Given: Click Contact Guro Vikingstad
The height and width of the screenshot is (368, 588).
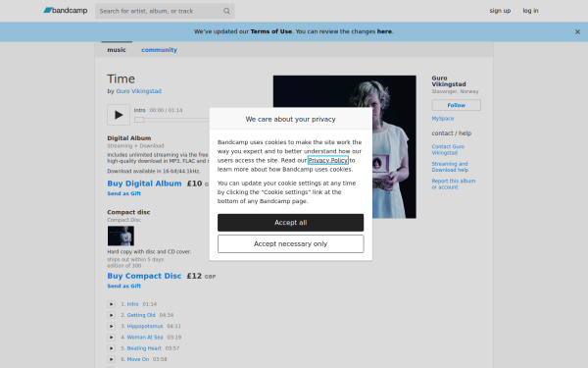Looking at the screenshot, I should tap(448, 149).
